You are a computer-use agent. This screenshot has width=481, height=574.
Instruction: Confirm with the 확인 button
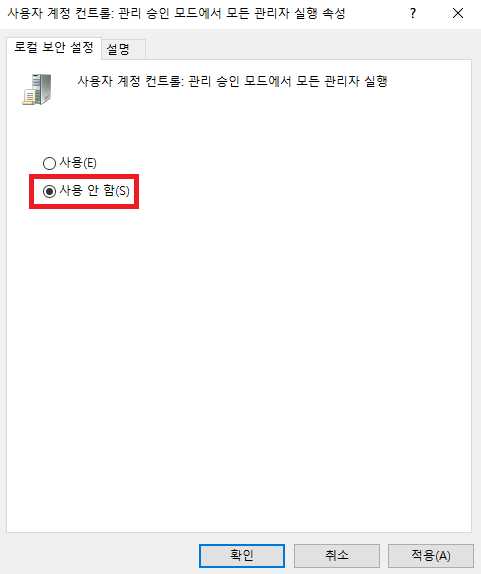[242, 556]
